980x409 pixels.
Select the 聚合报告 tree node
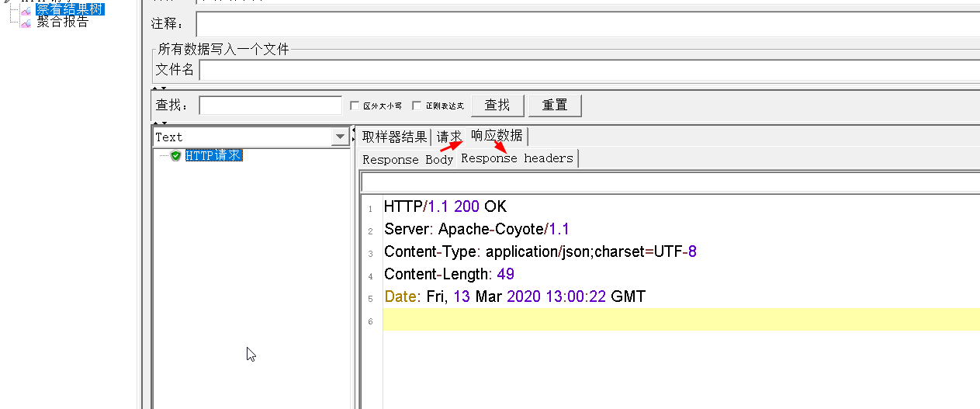(63, 22)
